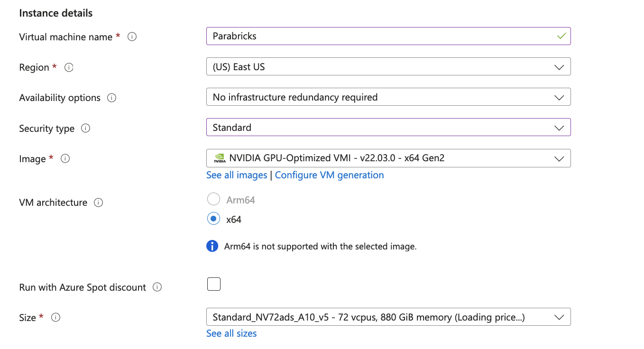Image resolution: width=644 pixels, height=349 pixels.
Task: Click info icon next to Image label
Action: tap(65, 159)
